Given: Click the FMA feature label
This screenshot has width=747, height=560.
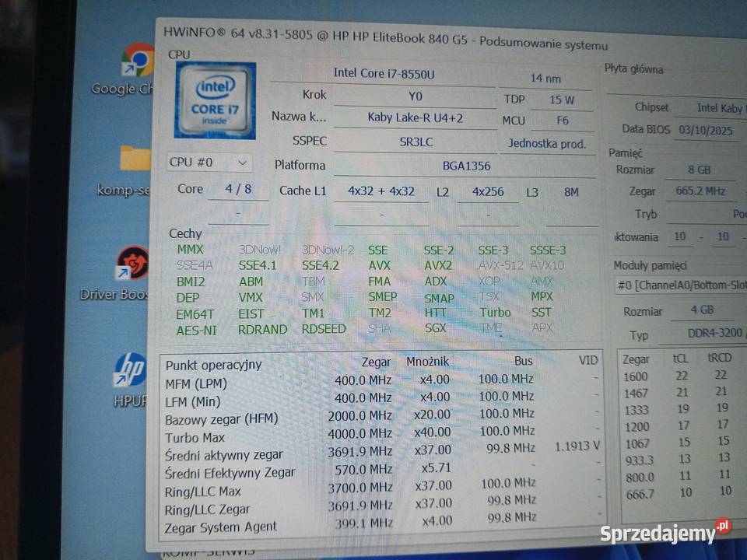Looking at the screenshot, I should [379, 282].
